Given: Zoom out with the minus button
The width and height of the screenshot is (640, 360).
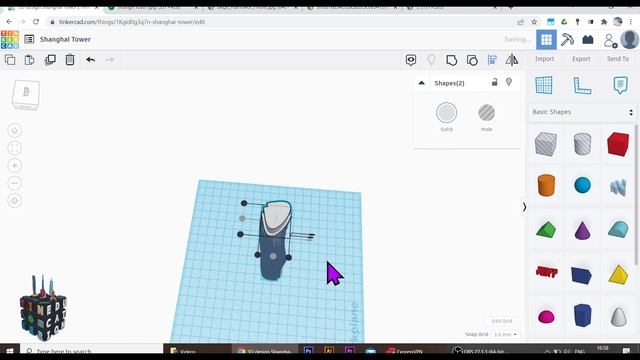Looking at the screenshot, I should pos(15,183).
